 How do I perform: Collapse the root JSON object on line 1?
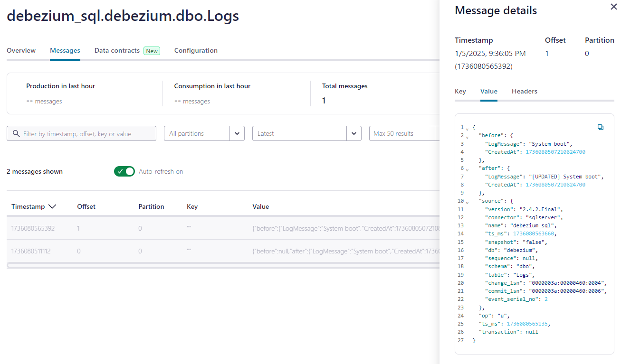point(467,128)
